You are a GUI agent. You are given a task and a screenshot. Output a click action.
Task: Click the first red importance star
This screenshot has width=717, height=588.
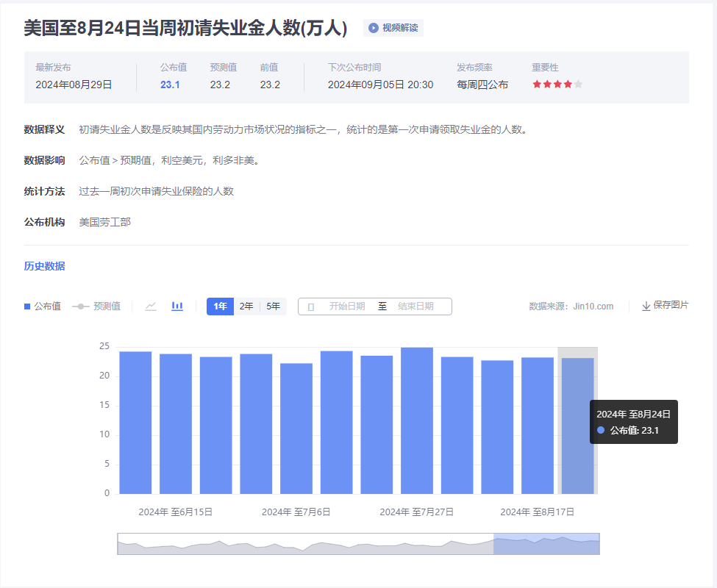(x=537, y=85)
